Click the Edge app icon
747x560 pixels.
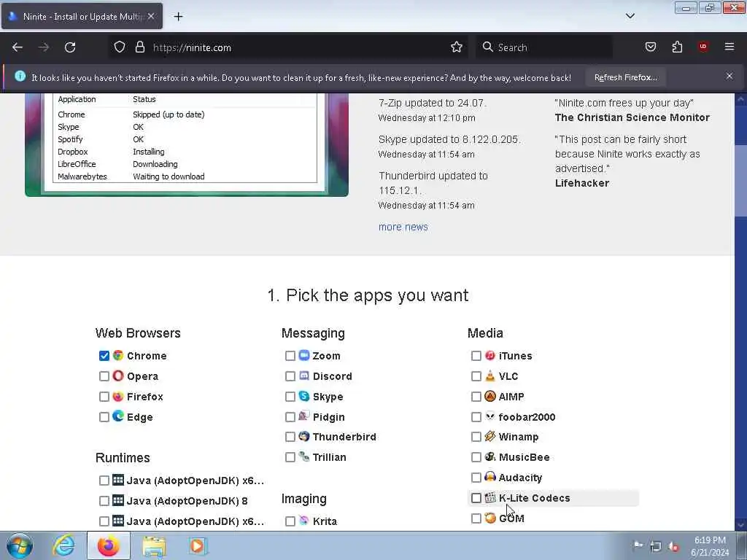pyautogui.click(x=118, y=416)
